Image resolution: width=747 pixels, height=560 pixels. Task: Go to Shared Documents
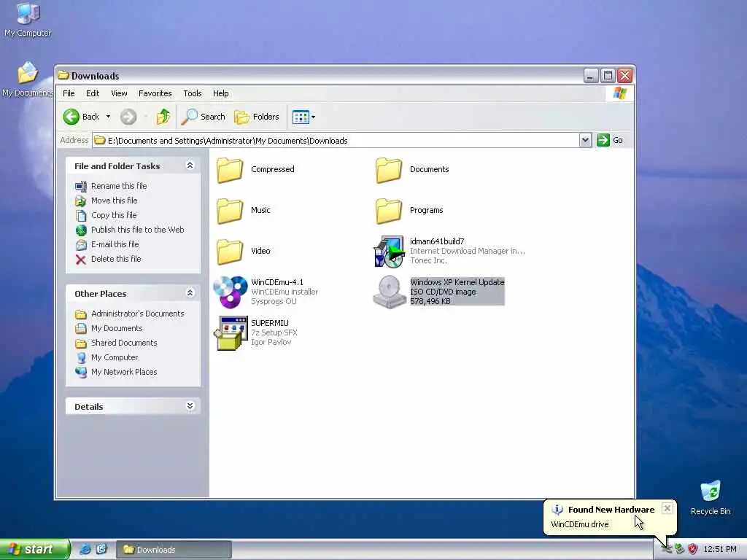coord(124,343)
